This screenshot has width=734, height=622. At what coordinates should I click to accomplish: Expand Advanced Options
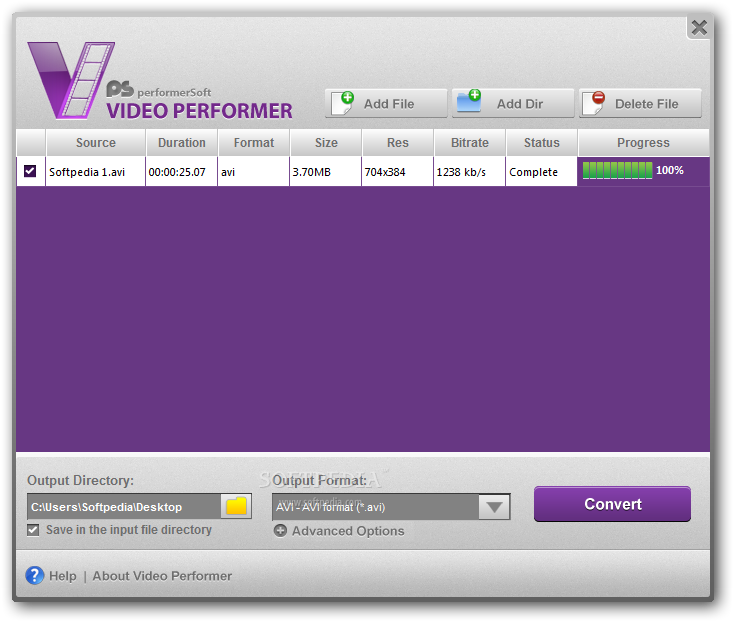[348, 531]
